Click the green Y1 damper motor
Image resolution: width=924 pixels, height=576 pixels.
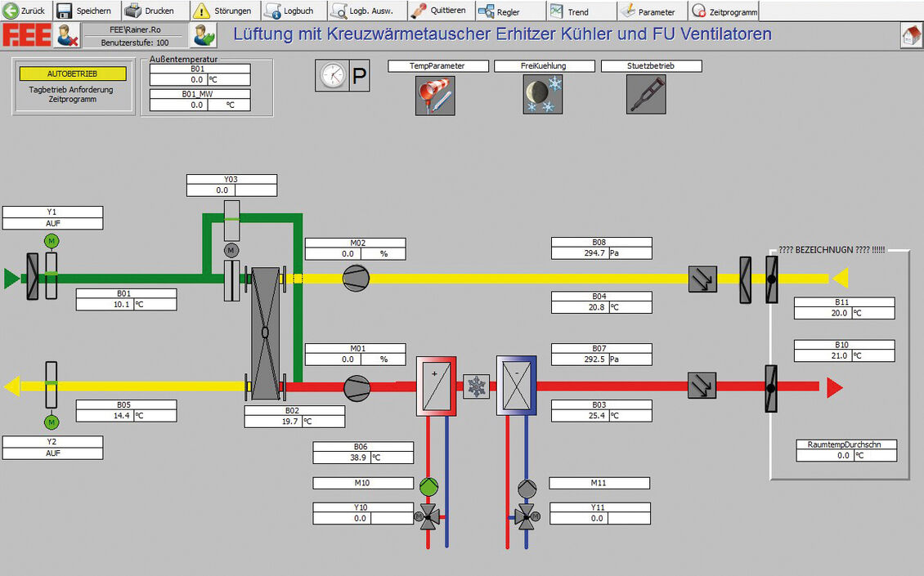[x=52, y=241]
